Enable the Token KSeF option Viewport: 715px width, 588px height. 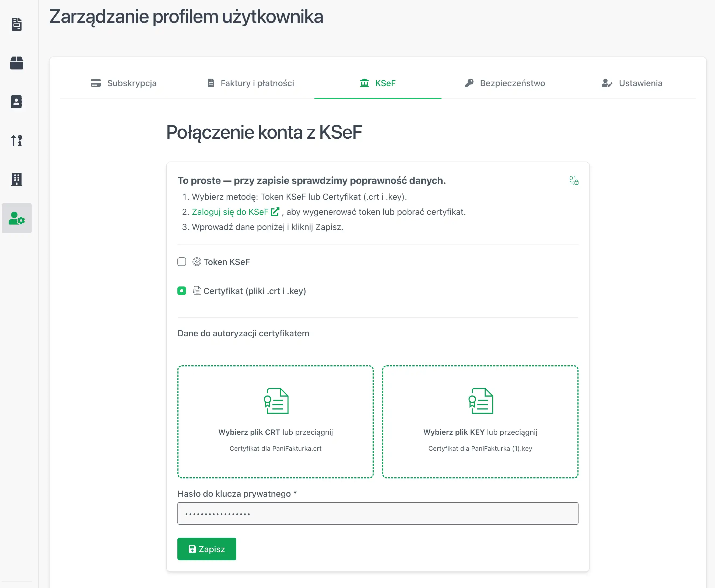click(x=181, y=261)
